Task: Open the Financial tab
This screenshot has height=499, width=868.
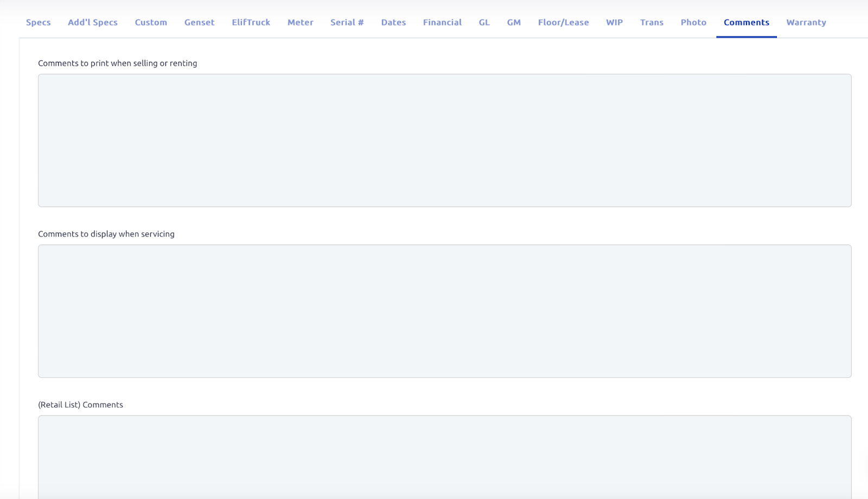Action: tap(442, 22)
